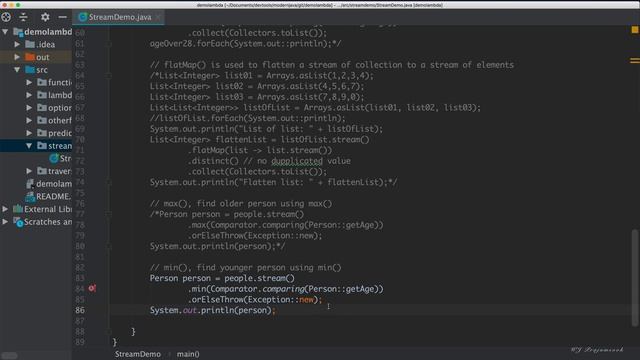This screenshot has height=360, width=640.
Task: Expand the lambd… package arrow
Action: (29, 95)
